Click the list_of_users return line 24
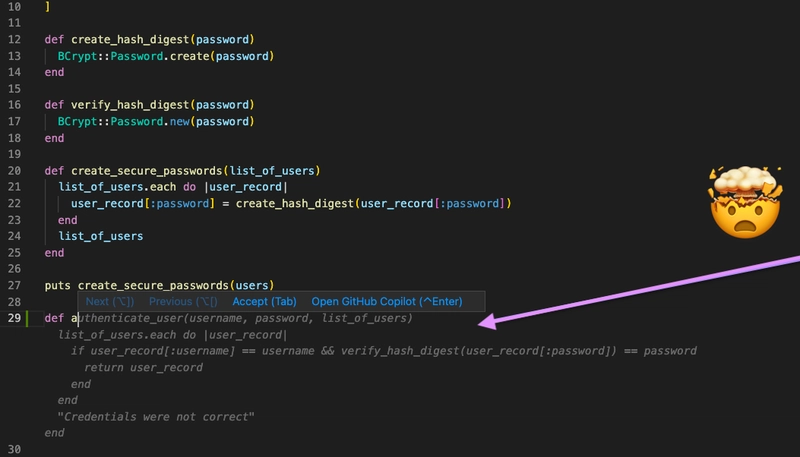Screen dimensions: 800x457 pyautogui.click(x=101, y=236)
